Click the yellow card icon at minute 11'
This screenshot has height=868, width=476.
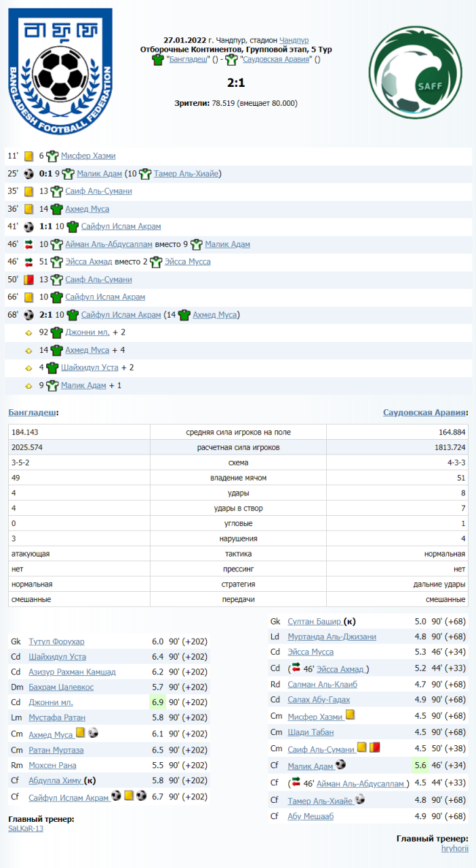29,156
